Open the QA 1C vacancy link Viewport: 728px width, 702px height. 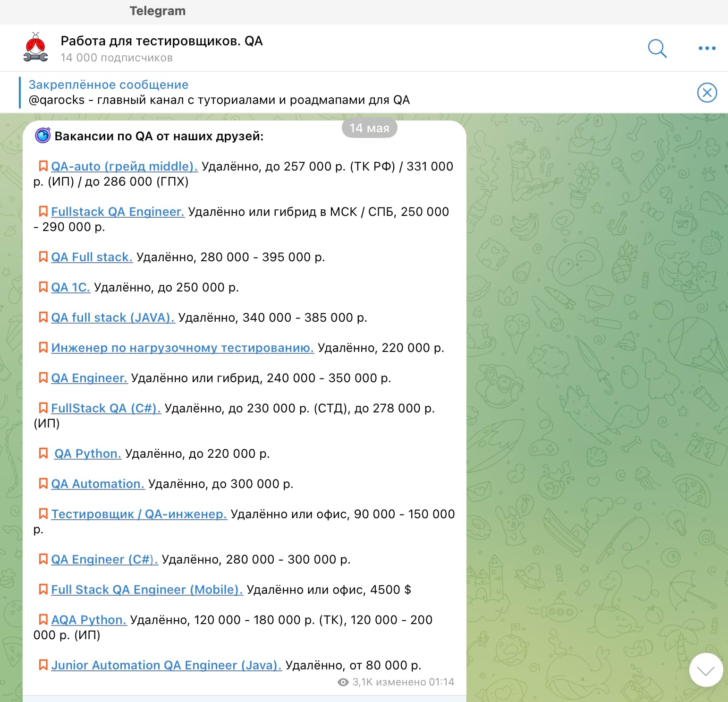(70, 287)
